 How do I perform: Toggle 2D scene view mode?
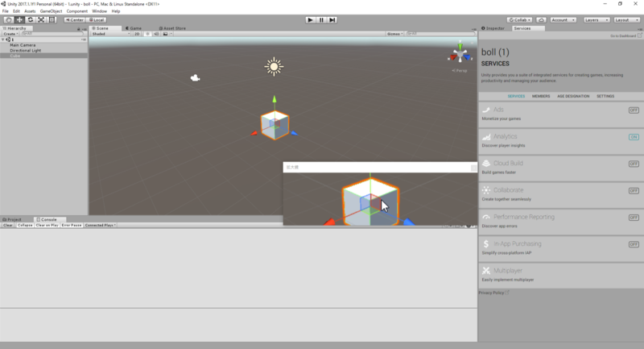point(137,34)
